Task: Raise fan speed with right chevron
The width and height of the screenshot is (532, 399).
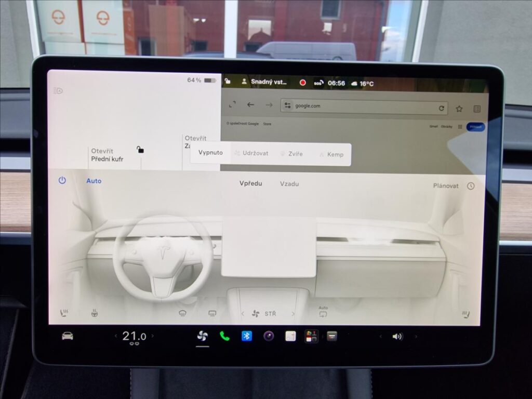Action: 293,314
